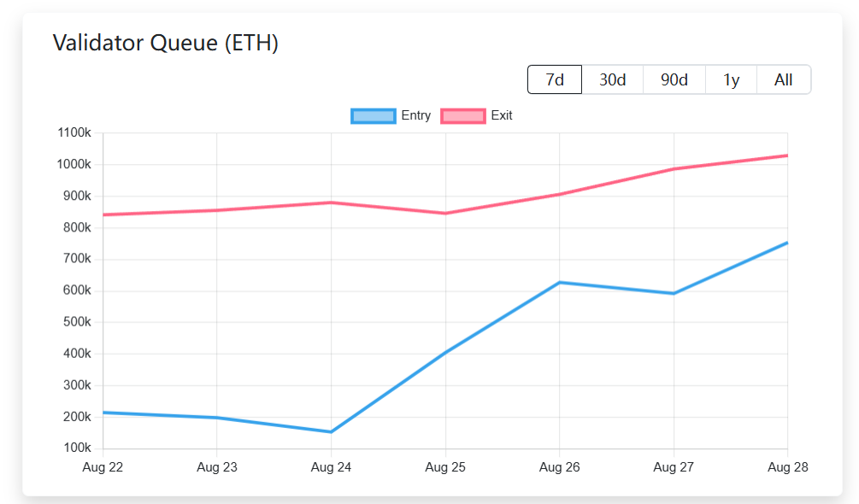Click the Exit line point at Aug 24
The height and width of the screenshot is (504, 859).
(331, 202)
